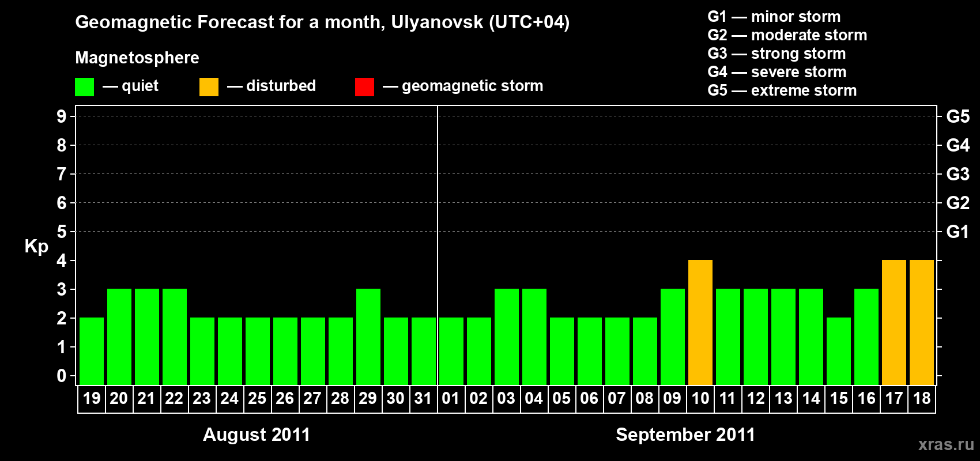Click the green bar for September 03

tap(507, 337)
